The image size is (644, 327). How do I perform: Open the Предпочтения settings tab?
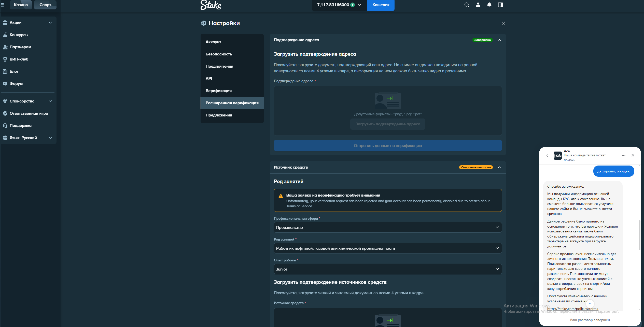pyautogui.click(x=232, y=66)
